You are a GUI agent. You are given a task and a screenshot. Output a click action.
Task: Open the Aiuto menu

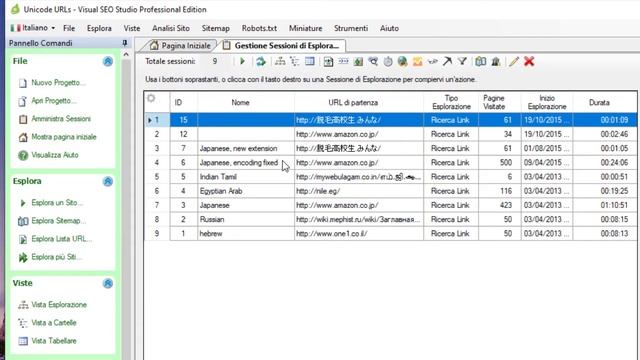click(389, 28)
